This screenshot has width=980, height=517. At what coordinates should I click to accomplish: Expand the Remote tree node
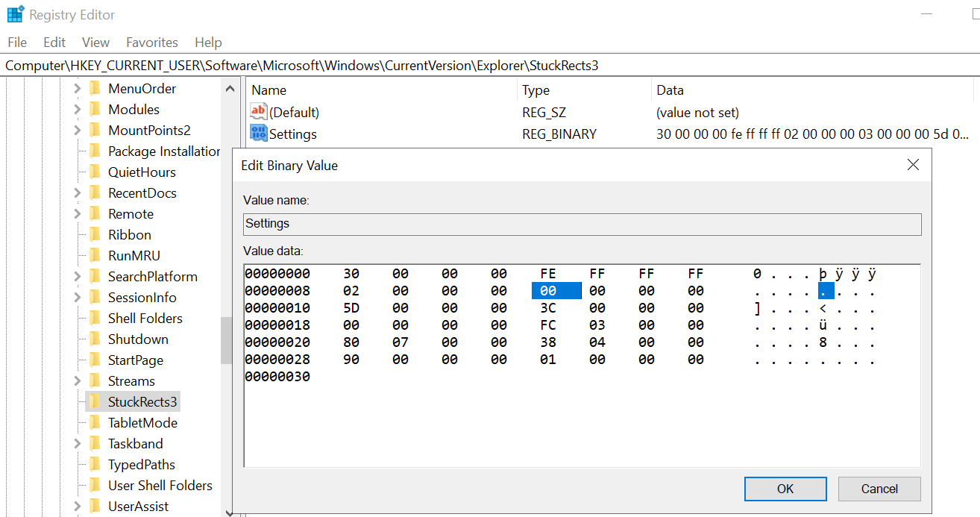[x=78, y=213]
